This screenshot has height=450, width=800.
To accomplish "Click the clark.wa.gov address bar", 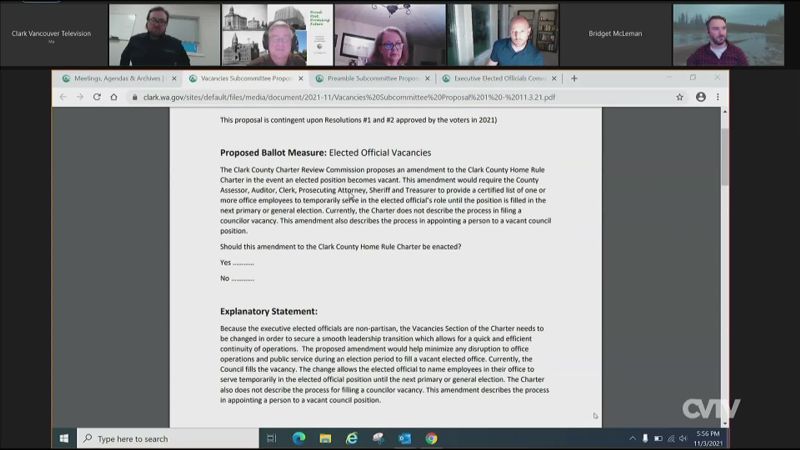I will pos(350,97).
